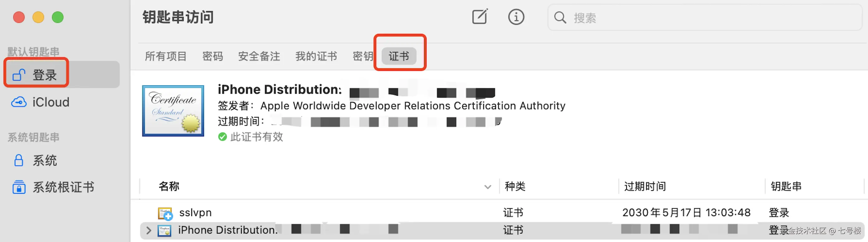
Task: Expand the iPhone Distribution certificate row
Action: [x=149, y=230]
